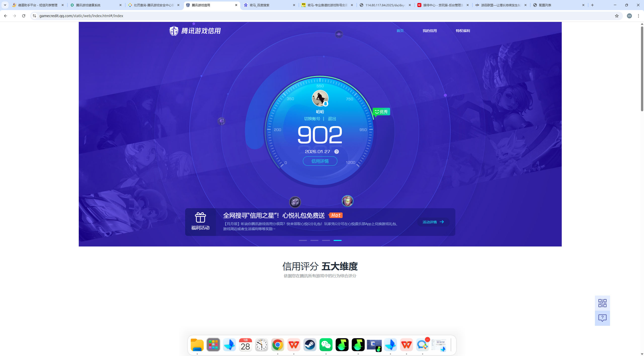The image size is (644, 356).
Task: Click the browser profile avatar icon
Action: coord(629,16)
